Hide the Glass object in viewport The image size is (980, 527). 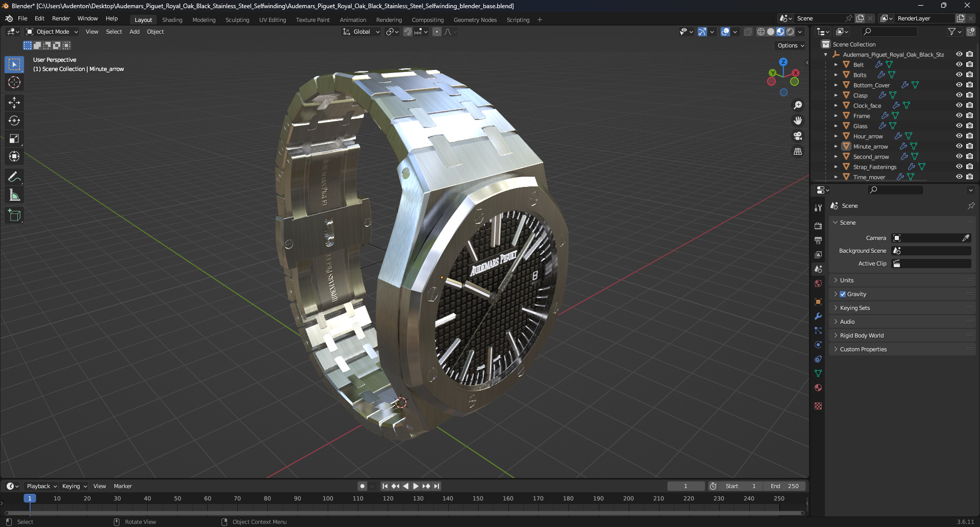tap(959, 126)
